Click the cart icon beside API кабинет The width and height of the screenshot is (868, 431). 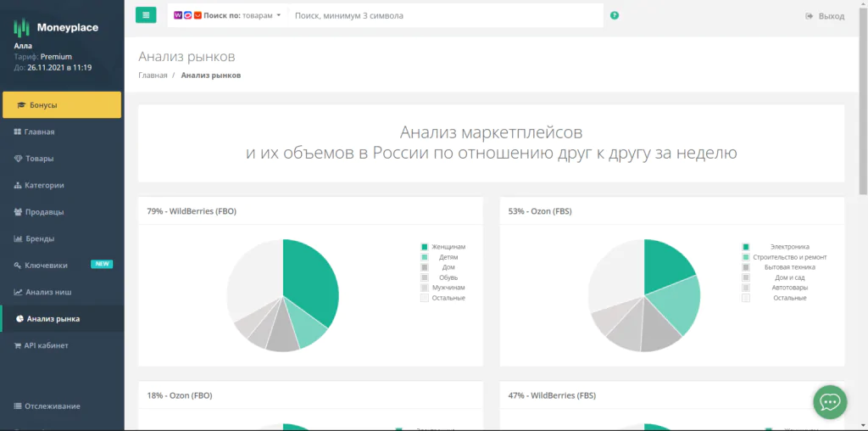tap(18, 345)
